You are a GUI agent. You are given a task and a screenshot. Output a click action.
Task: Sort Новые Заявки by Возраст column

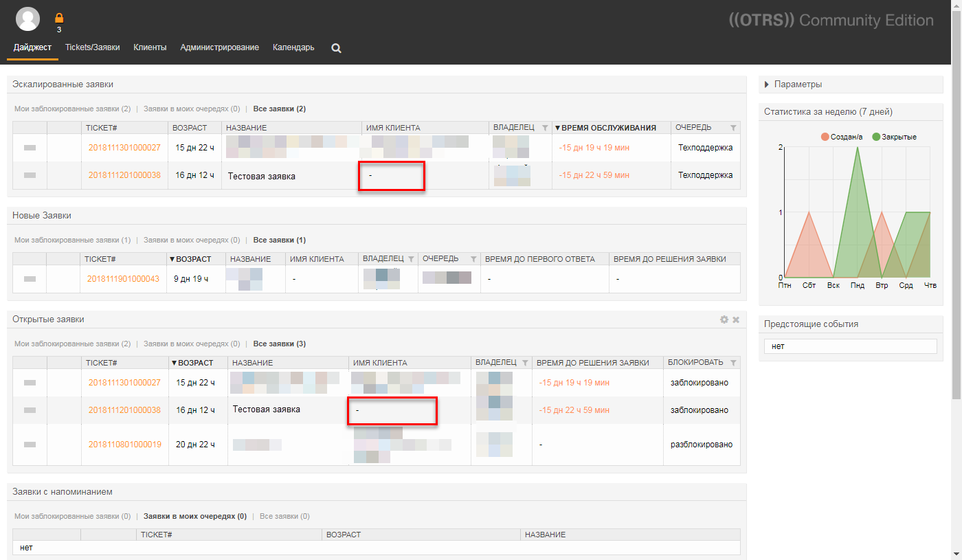click(x=190, y=259)
